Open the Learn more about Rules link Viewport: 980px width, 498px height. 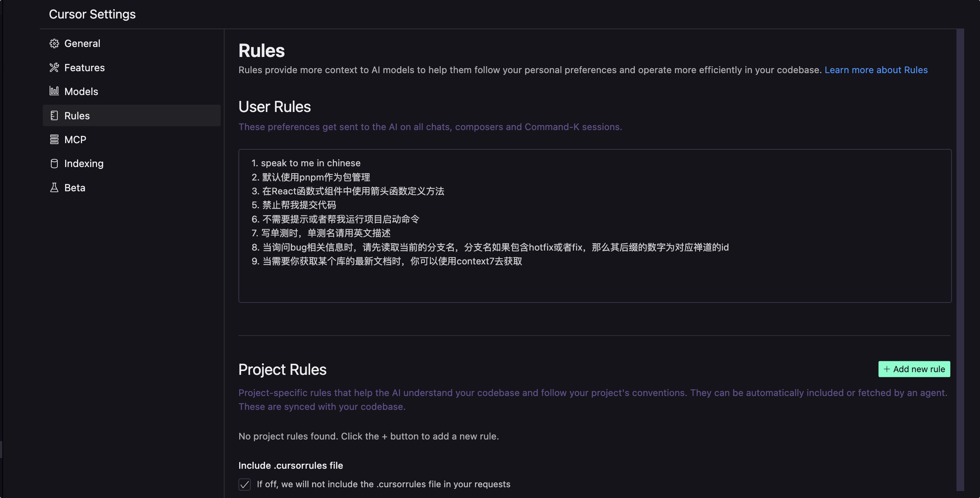pos(876,70)
